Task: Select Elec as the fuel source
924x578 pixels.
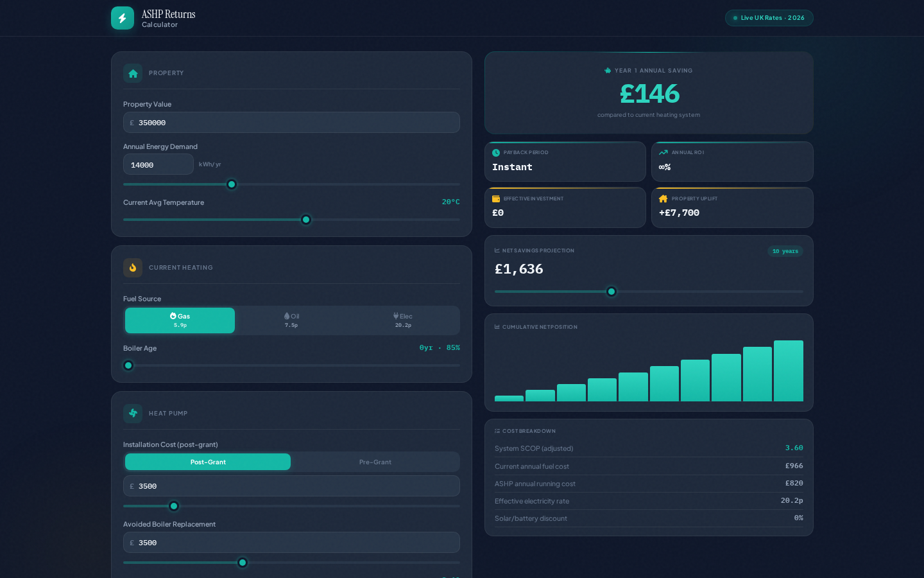Action: pyautogui.click(x=403, y=320)
